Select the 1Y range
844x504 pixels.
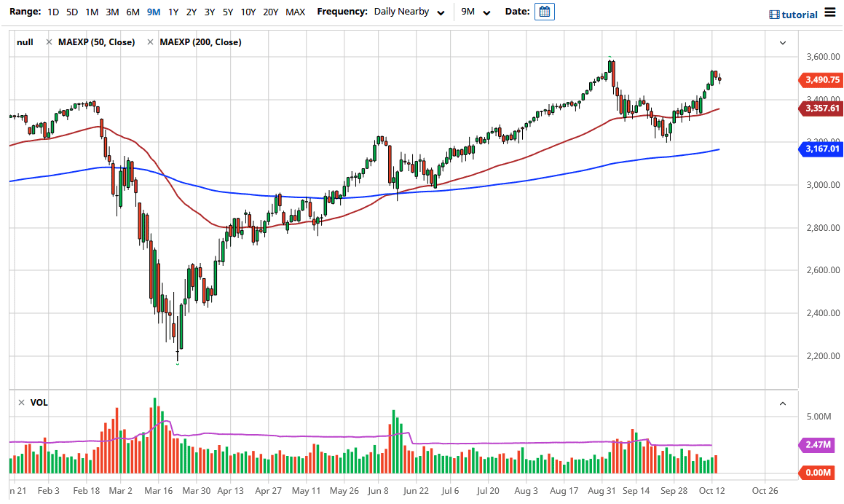173,12
